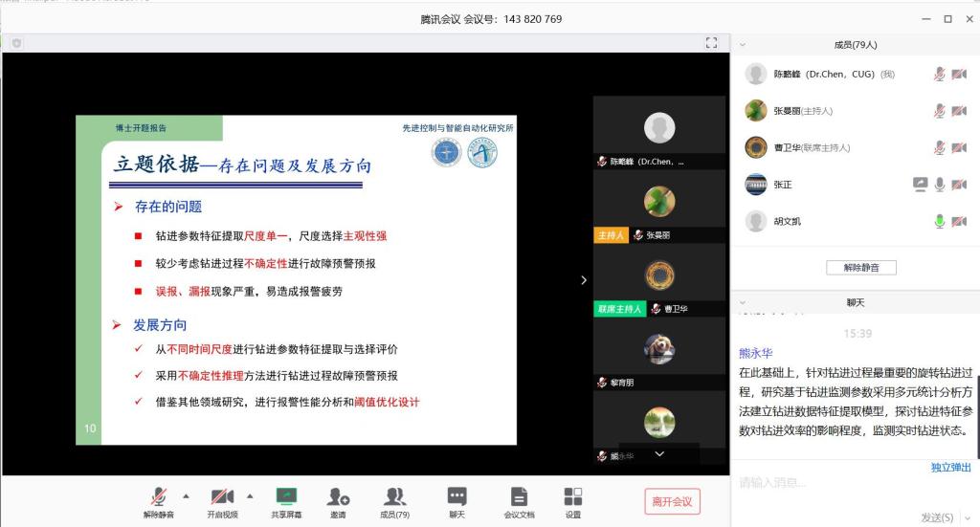The image size is (980, 527).
Task: Click the chat message input field
Action: tap(842, 484)
